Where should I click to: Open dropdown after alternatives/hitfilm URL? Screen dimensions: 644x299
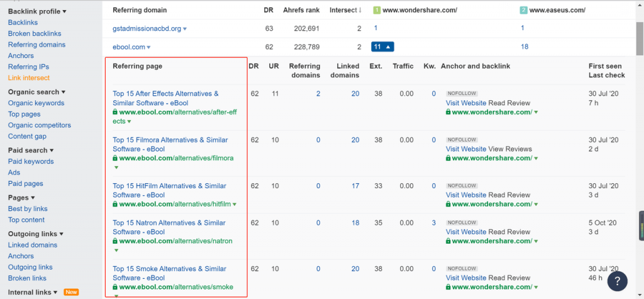pos(235,205)
